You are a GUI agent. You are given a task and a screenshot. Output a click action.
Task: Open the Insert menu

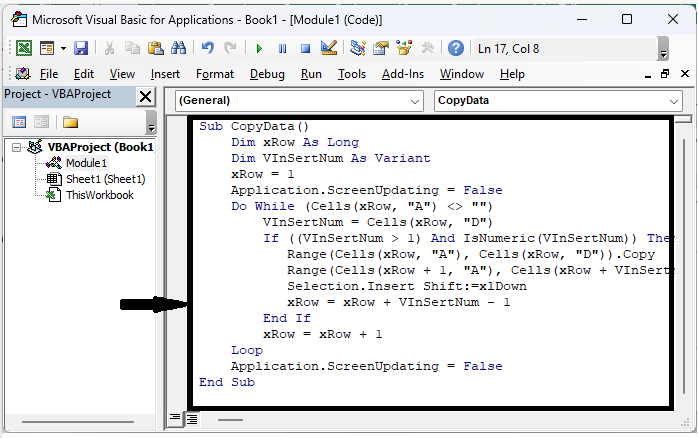(x=165, y=74)
